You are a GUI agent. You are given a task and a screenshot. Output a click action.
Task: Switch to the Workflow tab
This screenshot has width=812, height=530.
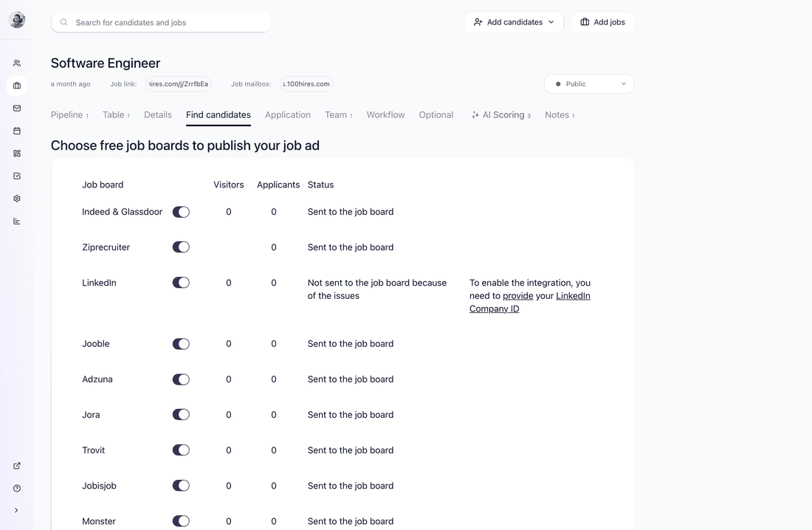click(x=385, y=115)
